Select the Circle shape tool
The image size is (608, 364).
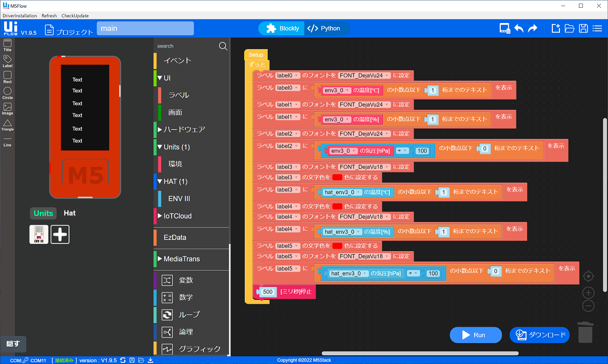point(7,93)
